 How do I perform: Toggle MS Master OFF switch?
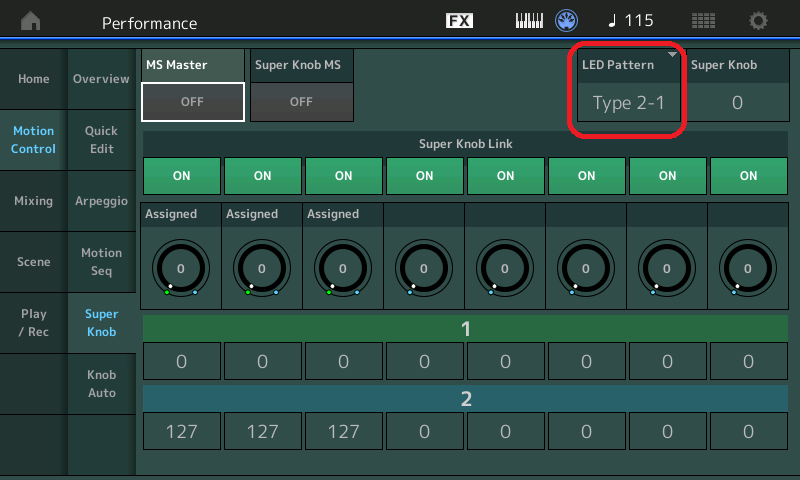tap(193, 102)
